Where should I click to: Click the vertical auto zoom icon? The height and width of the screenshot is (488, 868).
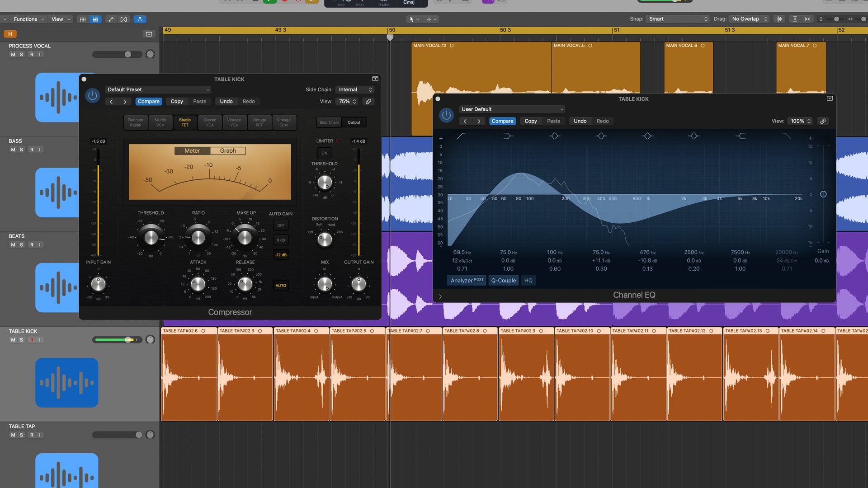pyautogui.click(x=795, y=19)
